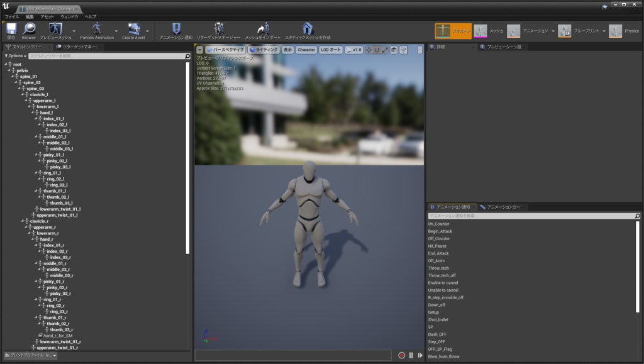The height and width of the screenshot is (364, 644).
Task: Step forward one frame in playback
Action: (420, 355)
